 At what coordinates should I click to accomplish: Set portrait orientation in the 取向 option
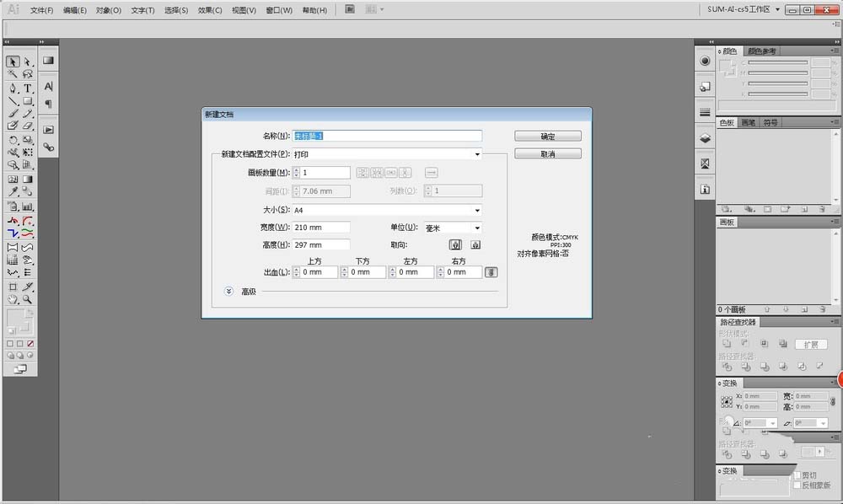[x=455, y=244]
